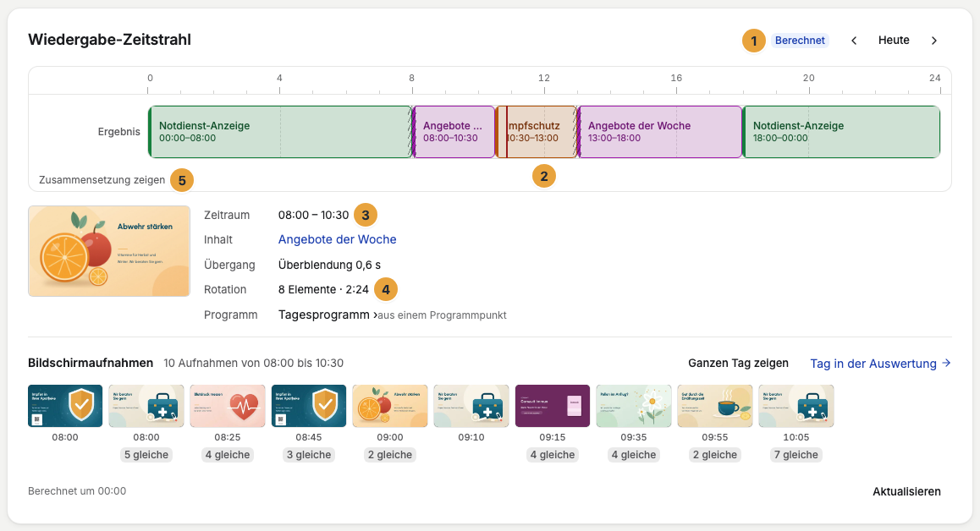This screenshot has width=980, height=531.
Task: Open 10:05 first-aid kit screenshot
Action: pos(796,406)
